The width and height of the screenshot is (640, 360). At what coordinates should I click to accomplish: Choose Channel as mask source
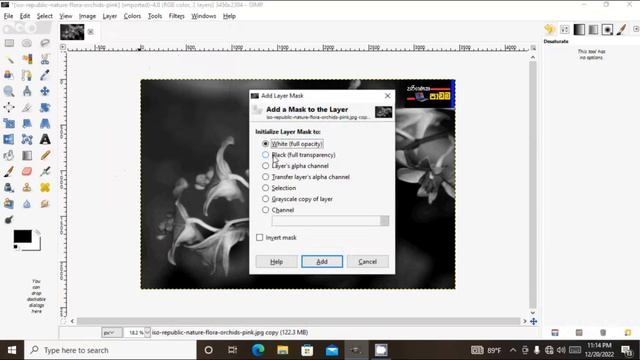(278, 210)
